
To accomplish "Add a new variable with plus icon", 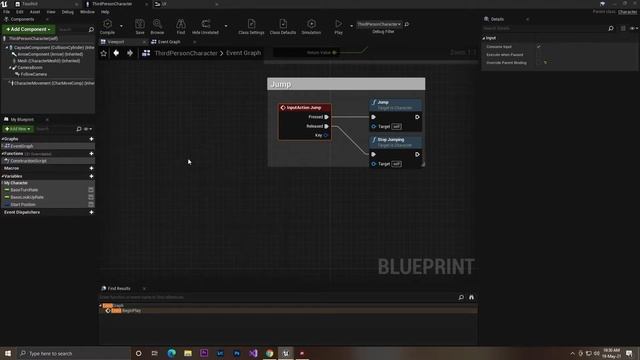I will click(x=91, y=176).
